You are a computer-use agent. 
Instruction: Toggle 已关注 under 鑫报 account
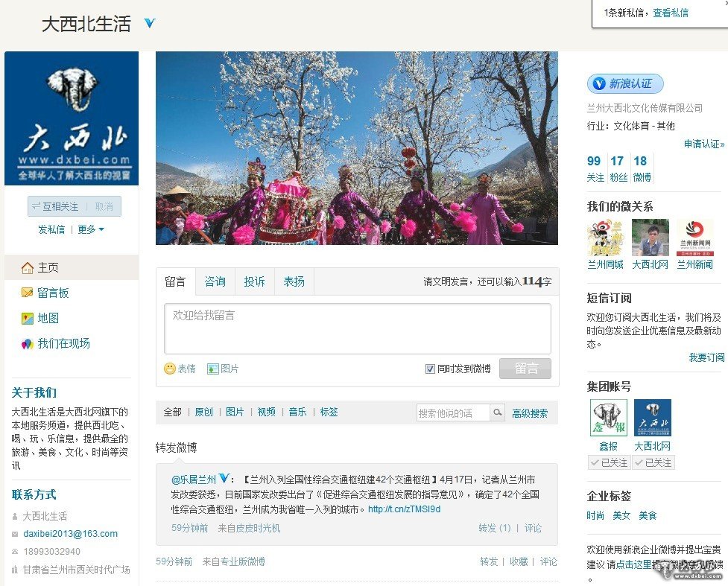[x=608, y=463]
